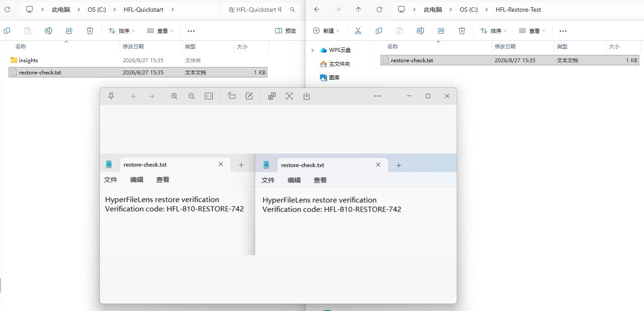Save the image using viewer download icon
The width and height of the screenshot is (644, 311).
(x=307, y=96)
